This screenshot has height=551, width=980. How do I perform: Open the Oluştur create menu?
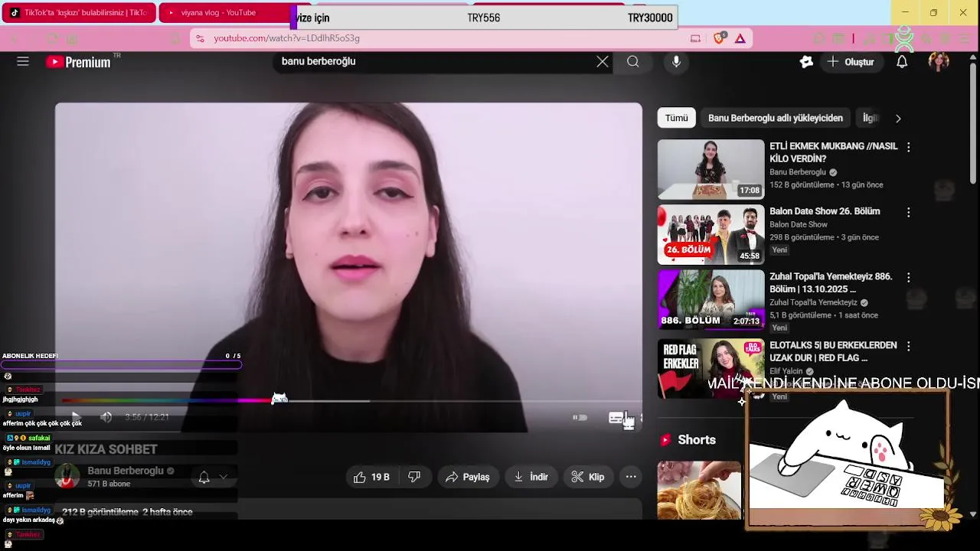[x=850, y=61]
